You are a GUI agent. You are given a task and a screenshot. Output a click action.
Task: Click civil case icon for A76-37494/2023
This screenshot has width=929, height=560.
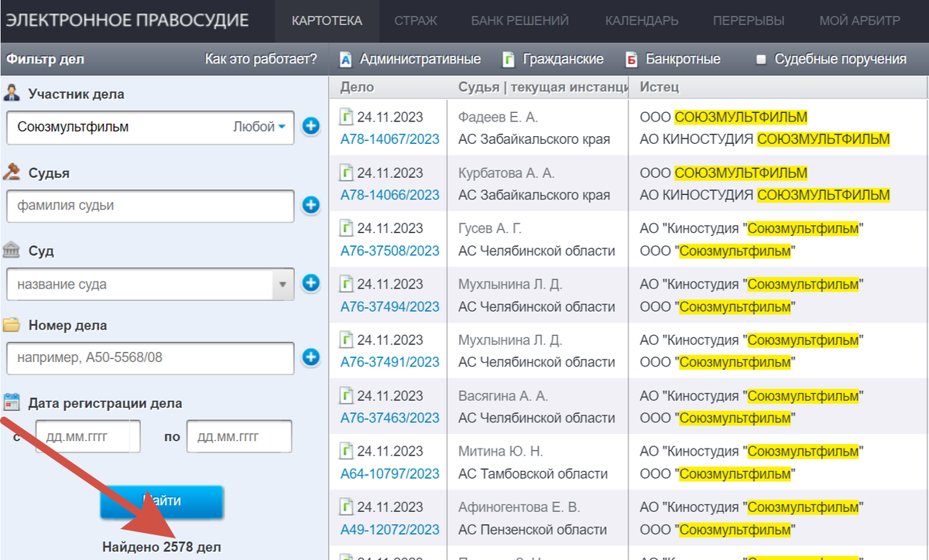click(x=347, y=285)
